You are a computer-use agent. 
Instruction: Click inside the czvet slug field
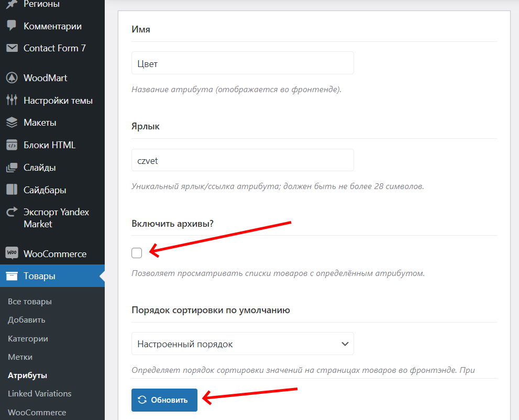click(x=242, y=161)
